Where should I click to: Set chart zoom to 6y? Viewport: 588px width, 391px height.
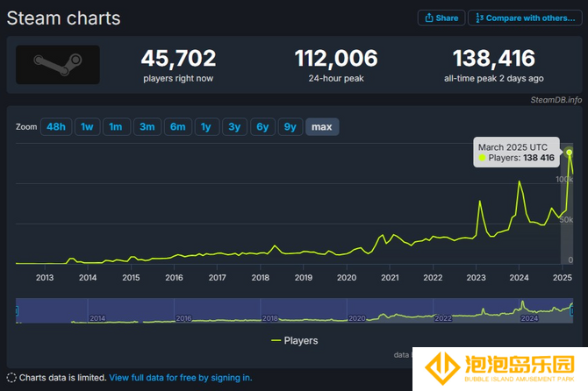(262, 127)
